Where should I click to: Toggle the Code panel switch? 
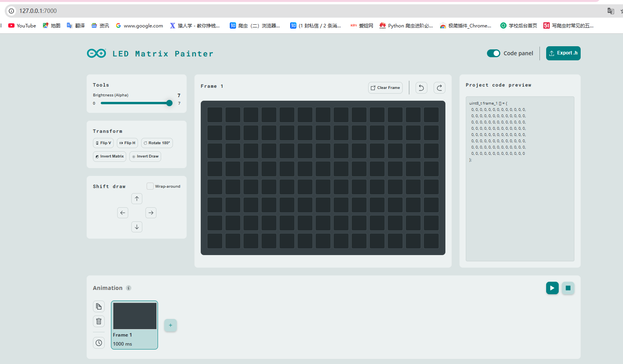(x=493, y=53)
